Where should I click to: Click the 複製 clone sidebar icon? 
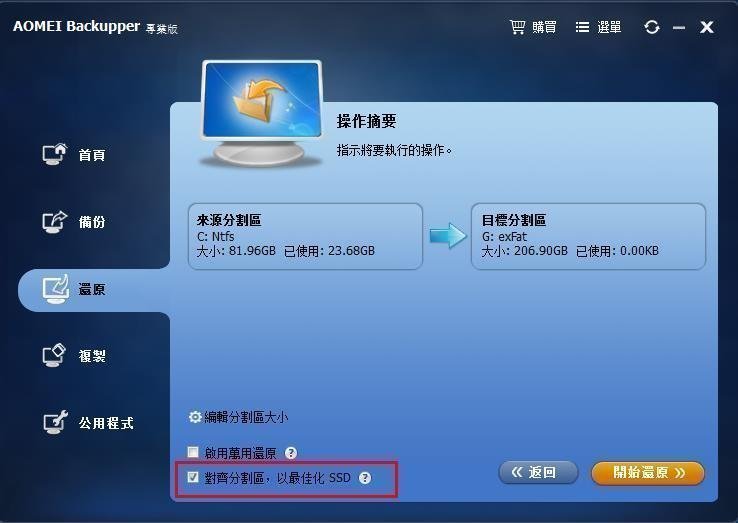(x=54, y=355)
